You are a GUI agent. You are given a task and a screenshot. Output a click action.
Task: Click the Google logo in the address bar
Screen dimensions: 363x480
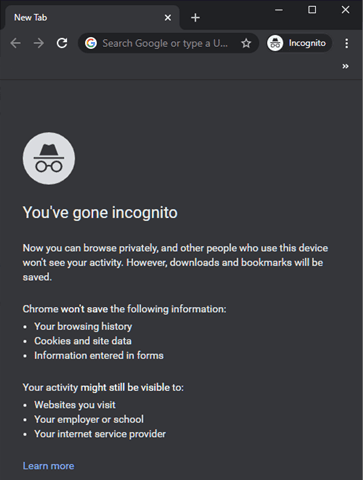[91, 43]
